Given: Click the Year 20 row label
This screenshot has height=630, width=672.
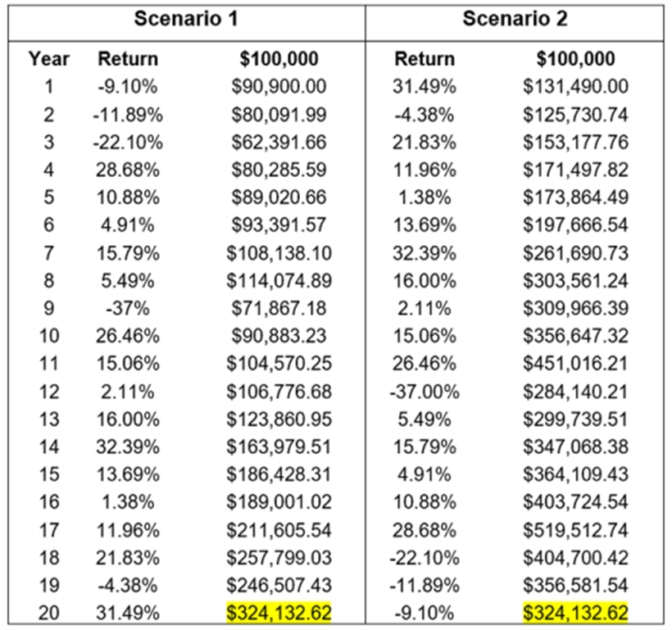Looking at the screenshot, I should click(x=48, y=614).
